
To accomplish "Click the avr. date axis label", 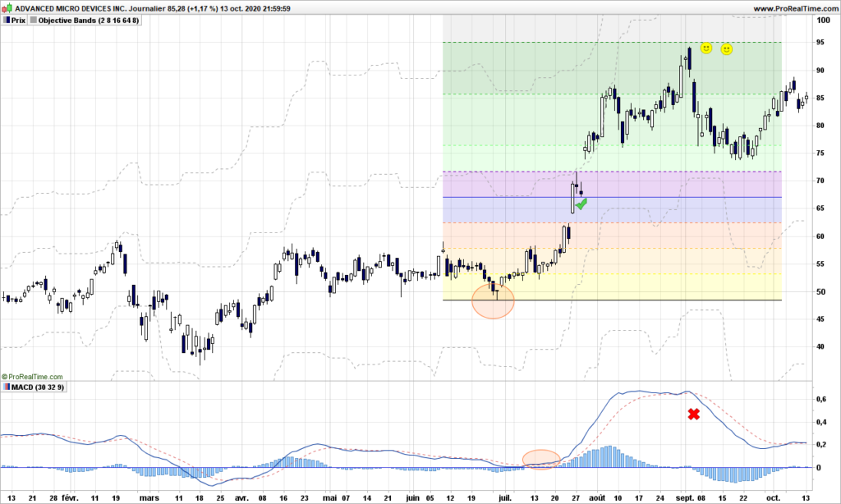I will coord(242,497).
